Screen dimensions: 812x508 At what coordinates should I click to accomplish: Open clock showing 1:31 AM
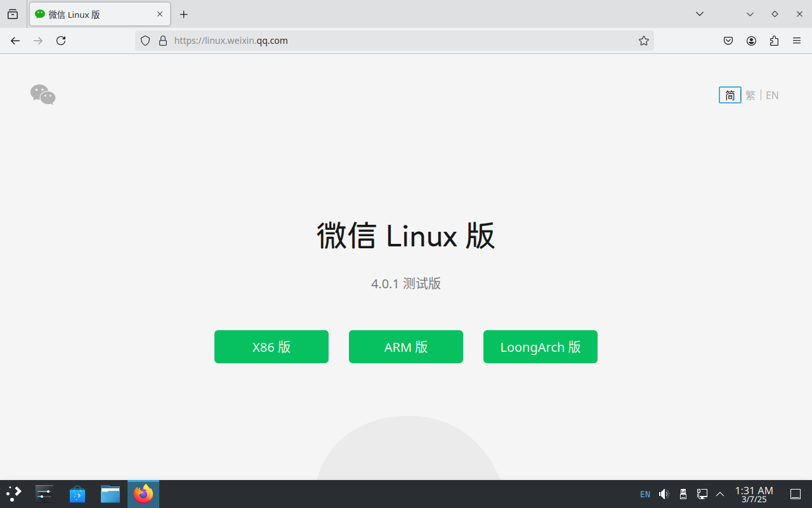pyautogui.click(x=754, y=495)
